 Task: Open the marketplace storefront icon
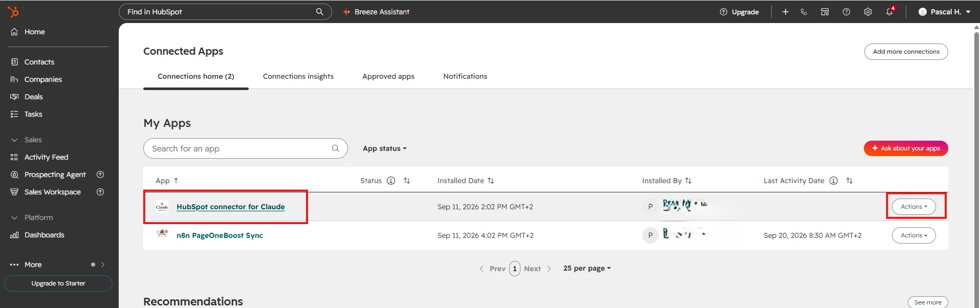(x=825, y=12)
